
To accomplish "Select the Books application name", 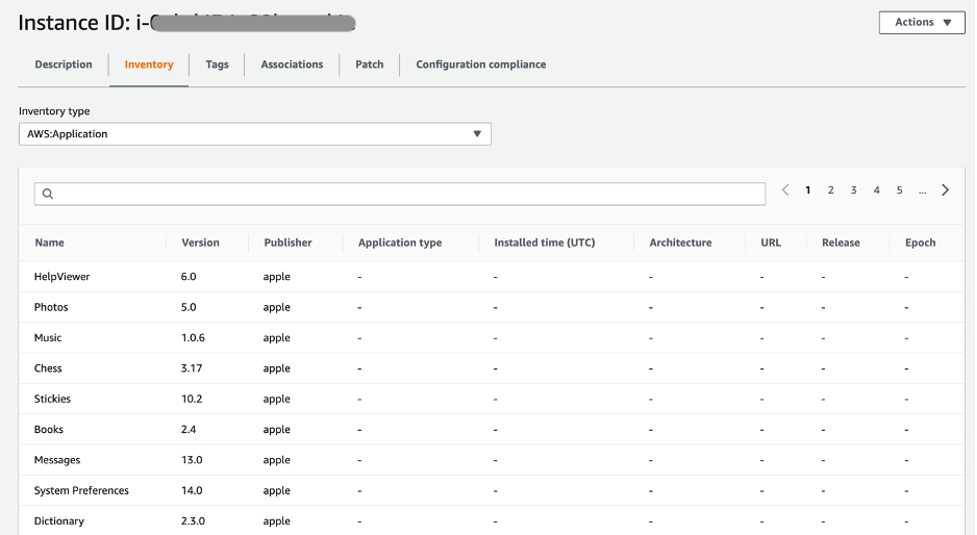I will point(49,429).
